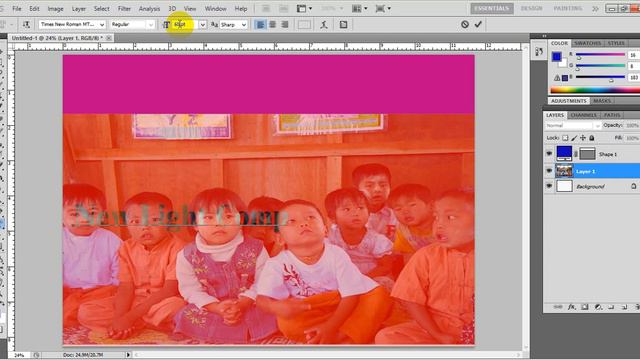
Task: Toggle lock image pixels
Action: pyautogui.click(x=574, y=138)
